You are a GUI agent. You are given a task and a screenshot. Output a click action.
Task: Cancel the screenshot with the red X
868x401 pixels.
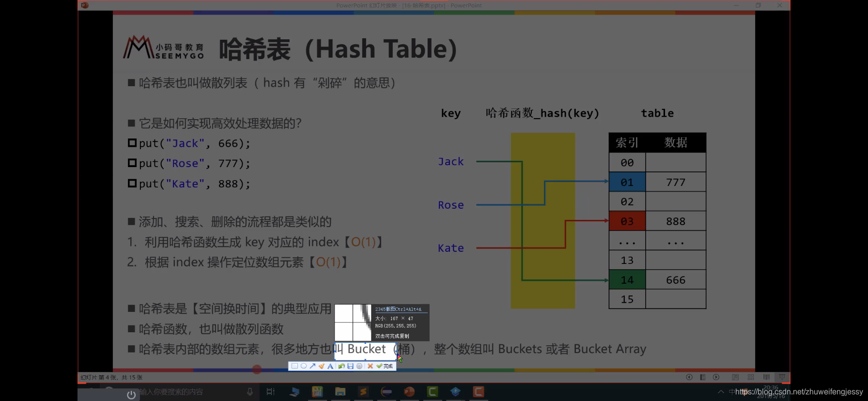[370, 366]
